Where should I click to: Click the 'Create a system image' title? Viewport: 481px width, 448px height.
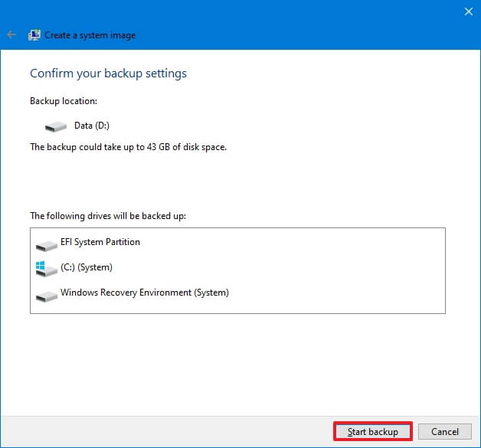90,35
